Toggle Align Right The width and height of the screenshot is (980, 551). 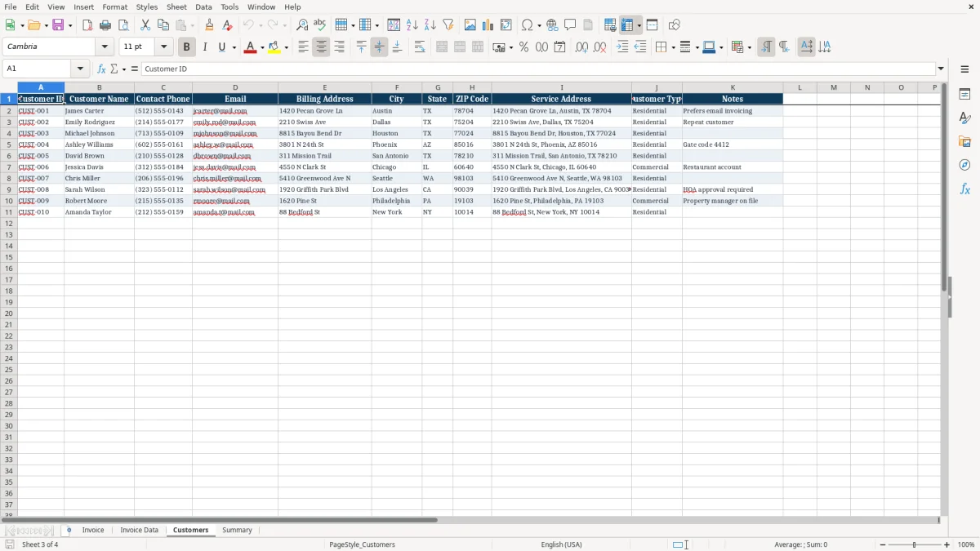(x=339, y=47)
